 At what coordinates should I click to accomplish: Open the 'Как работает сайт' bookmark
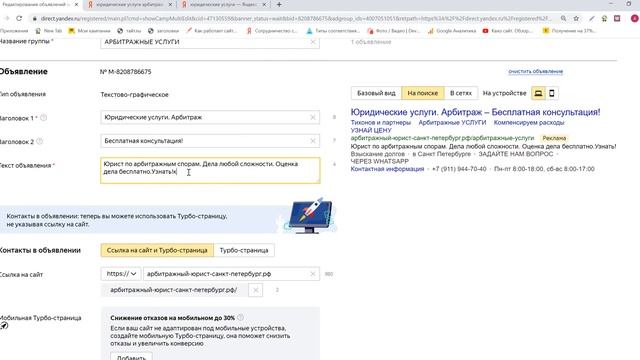click(x=211, y=31)
